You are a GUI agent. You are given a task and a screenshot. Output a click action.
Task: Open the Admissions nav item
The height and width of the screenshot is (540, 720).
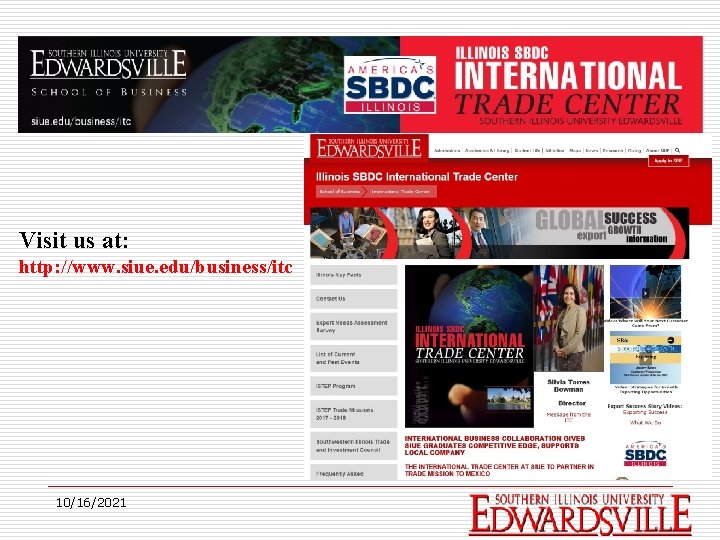pyautogui.click(x=447, y=151)
